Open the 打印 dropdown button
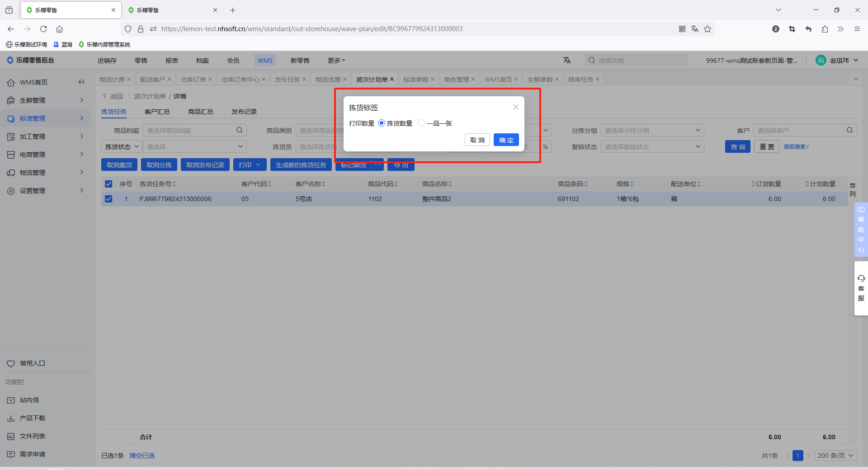868x470 pixels. coord(250,165)
